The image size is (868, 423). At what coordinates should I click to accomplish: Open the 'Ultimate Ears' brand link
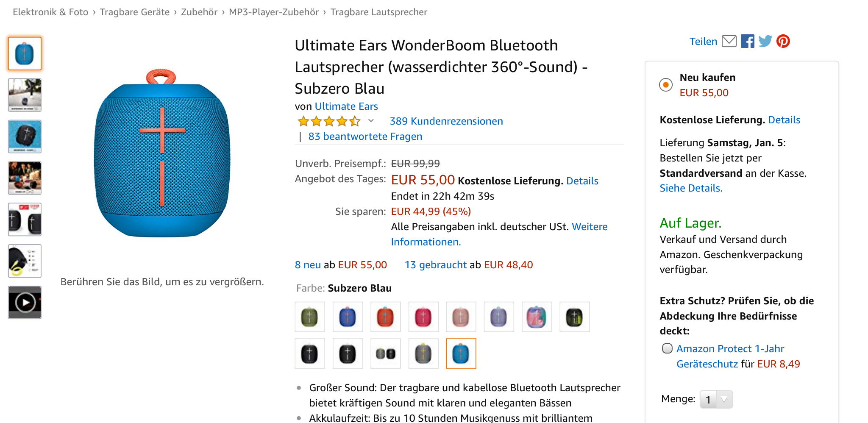click(x=346, y=106)
